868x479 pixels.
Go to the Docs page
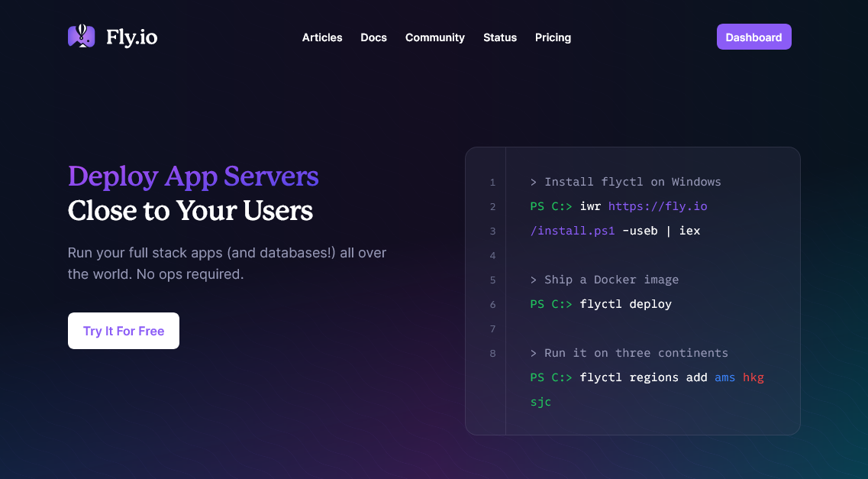pos(373,37)
